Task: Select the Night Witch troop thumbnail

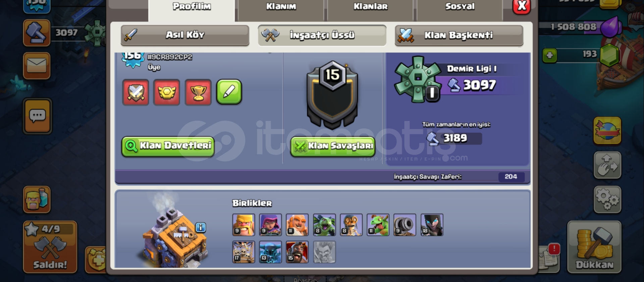Action: point(432,225)
